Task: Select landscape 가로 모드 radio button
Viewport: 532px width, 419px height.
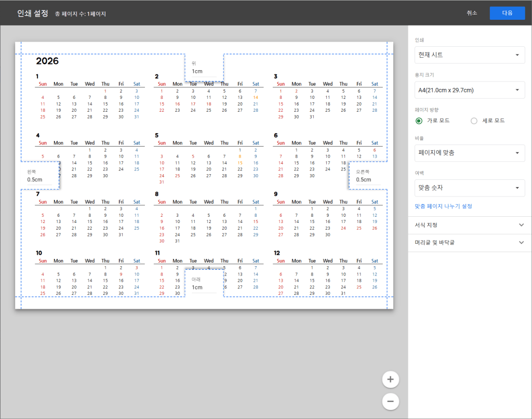Action: (419, 121)
